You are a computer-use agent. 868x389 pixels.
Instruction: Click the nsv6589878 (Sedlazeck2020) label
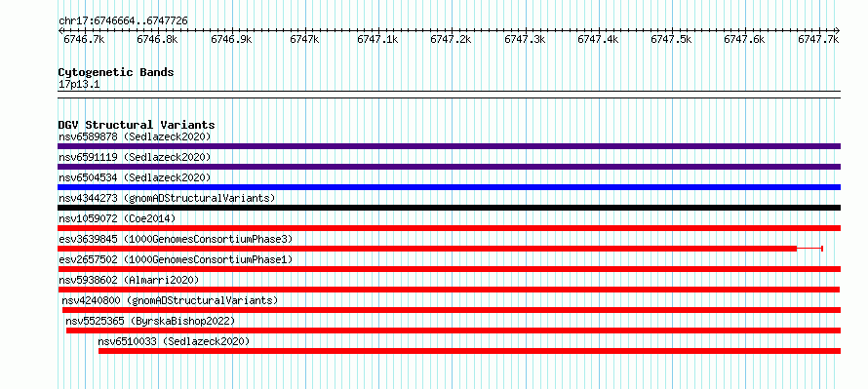click(x=135, y=136)
